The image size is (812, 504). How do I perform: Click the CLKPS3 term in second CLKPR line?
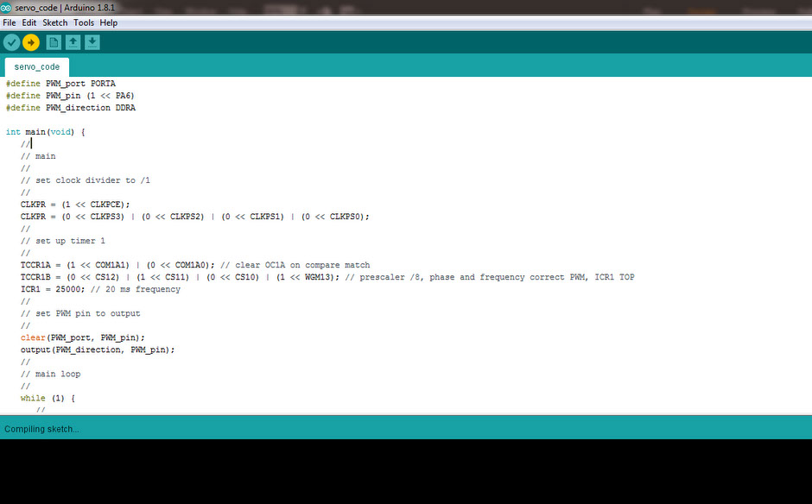coord(107,217)
